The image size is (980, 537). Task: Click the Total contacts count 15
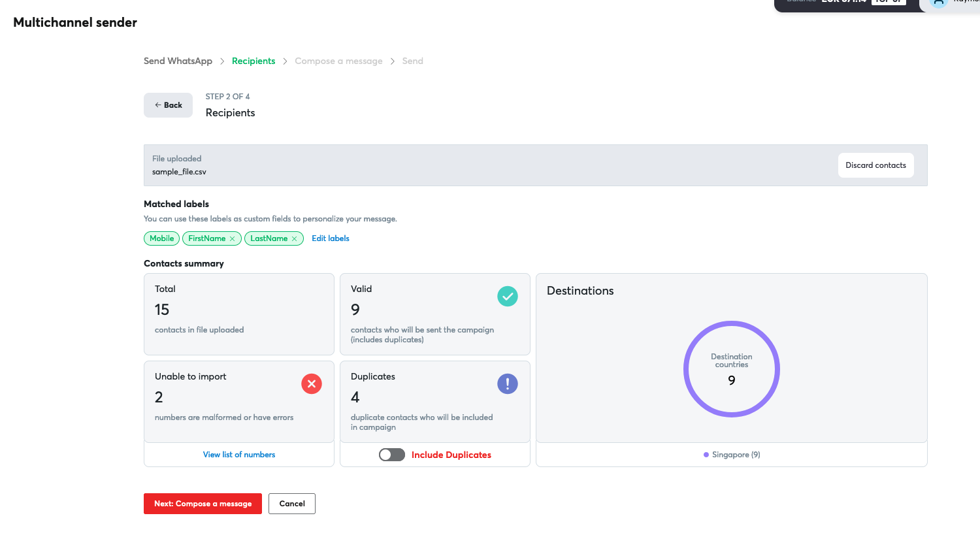(162, 310)
